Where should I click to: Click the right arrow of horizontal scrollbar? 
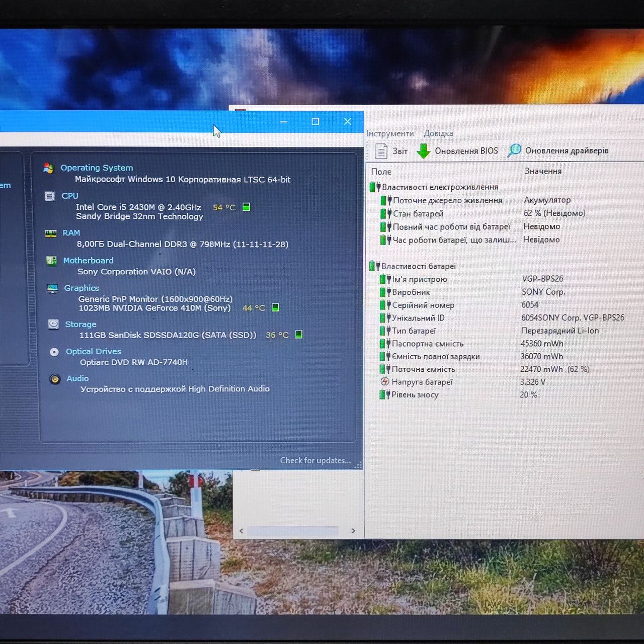tap(353, 531)
